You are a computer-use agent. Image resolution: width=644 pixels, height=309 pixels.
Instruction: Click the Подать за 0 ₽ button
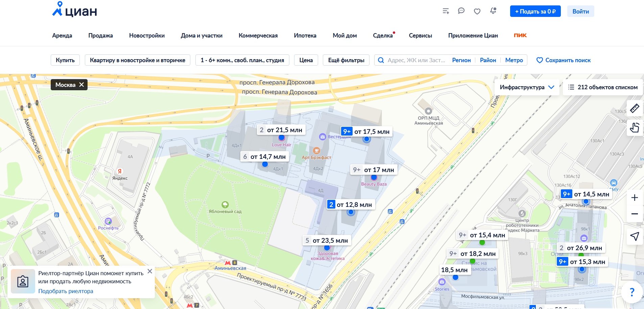[535, 11]
